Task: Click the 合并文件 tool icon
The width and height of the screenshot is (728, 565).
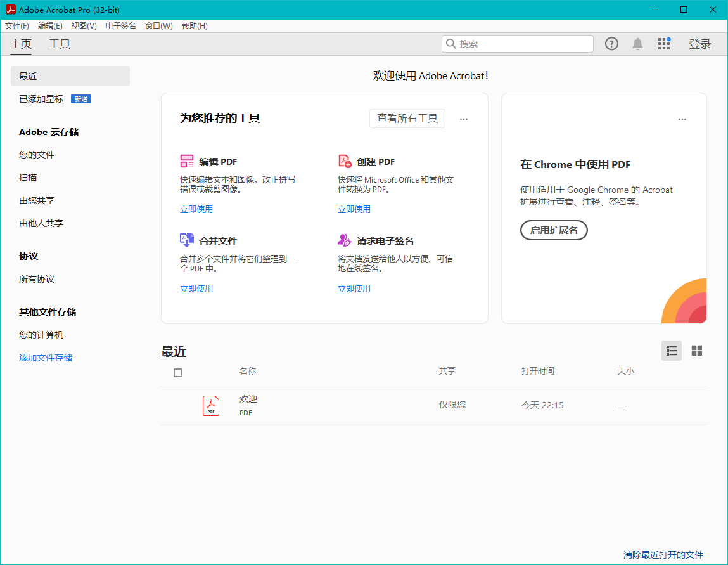Action: (x=187, y=240)
